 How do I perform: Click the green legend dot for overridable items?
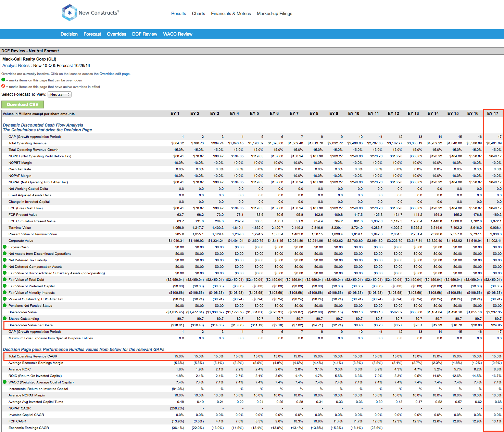click(3, 80)
